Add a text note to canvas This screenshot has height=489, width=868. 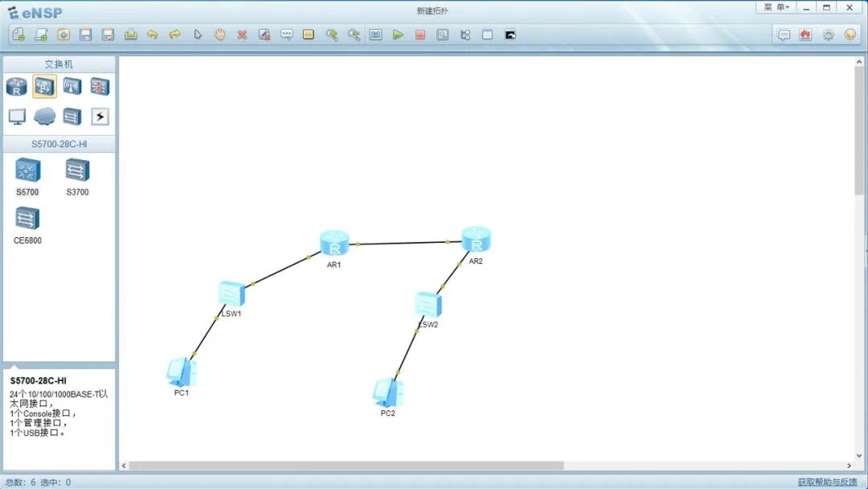(287, 35)
